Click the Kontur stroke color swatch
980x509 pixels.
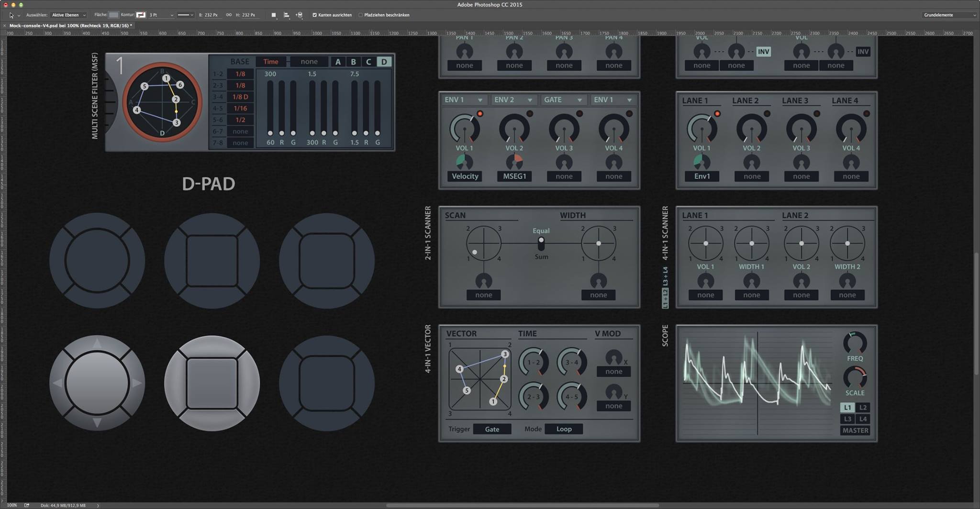pyautogui.click(x=141, y=15)
